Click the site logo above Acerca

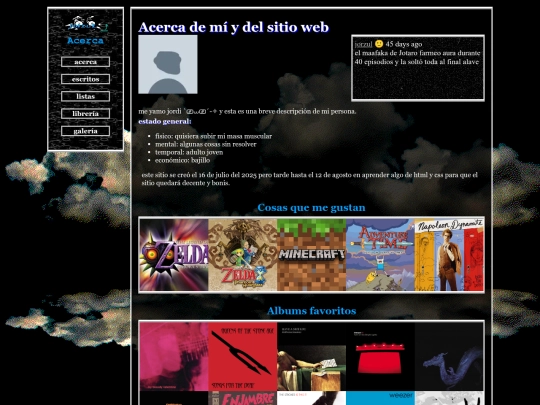coord(86,24)
